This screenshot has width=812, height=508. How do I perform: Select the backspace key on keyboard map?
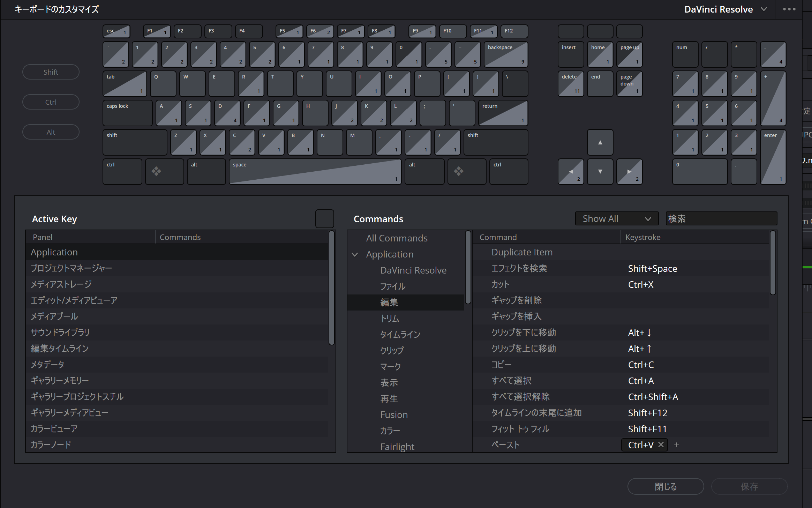pos(506,54)
